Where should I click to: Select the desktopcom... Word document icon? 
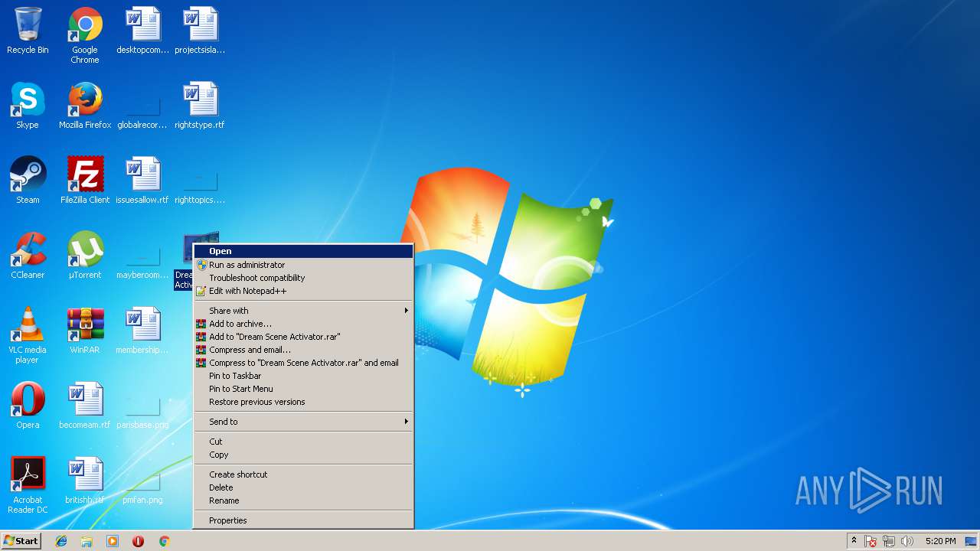coord(142,31)
